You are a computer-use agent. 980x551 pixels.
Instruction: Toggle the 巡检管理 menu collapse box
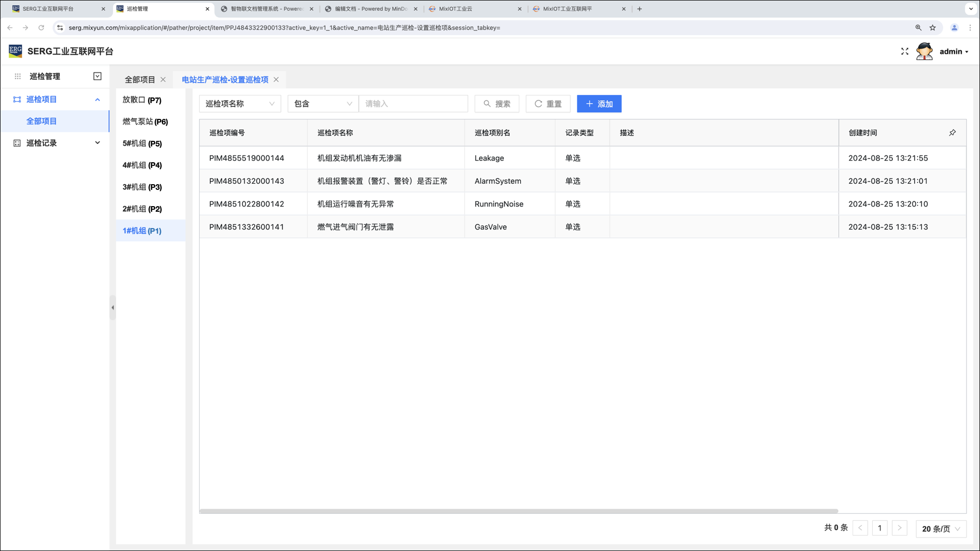(97, 77)
